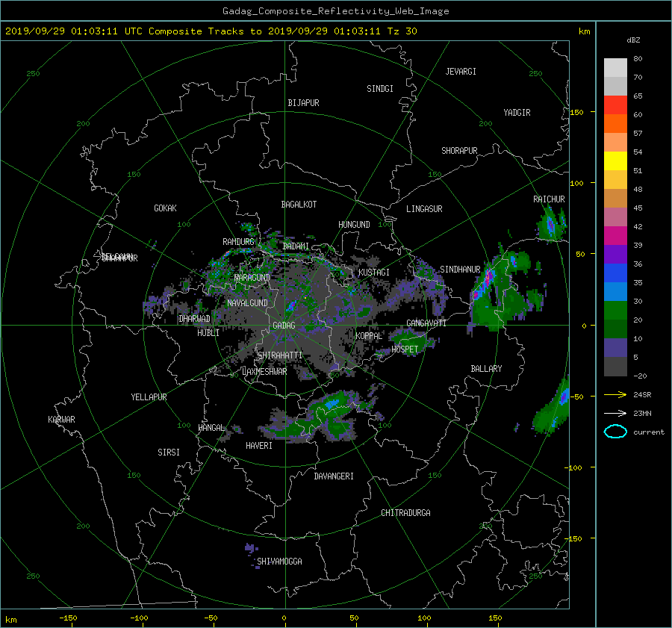Viewport: 672px width, 628px height.
Task: Click the YADGIR city label
Action: pos(517,112)
